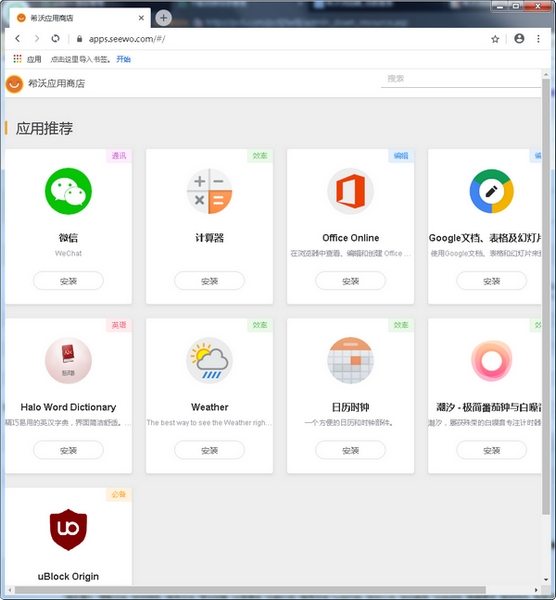The width and height of the screenshot is (556, 600).
Task: Click the vertical page scrollbar
Action: [x=546, y=297]
